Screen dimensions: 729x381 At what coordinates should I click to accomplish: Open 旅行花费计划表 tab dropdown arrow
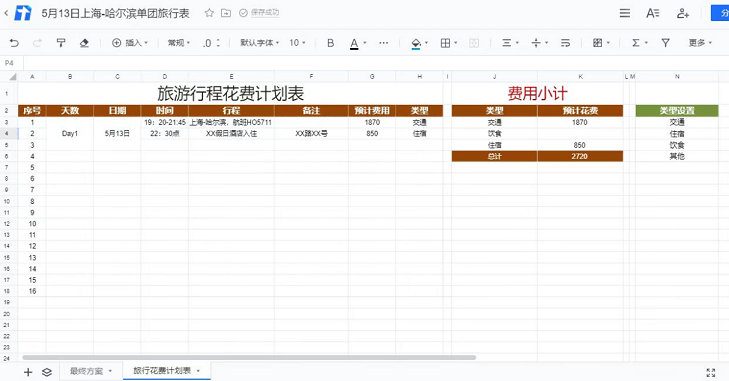[x=198, y=371]
